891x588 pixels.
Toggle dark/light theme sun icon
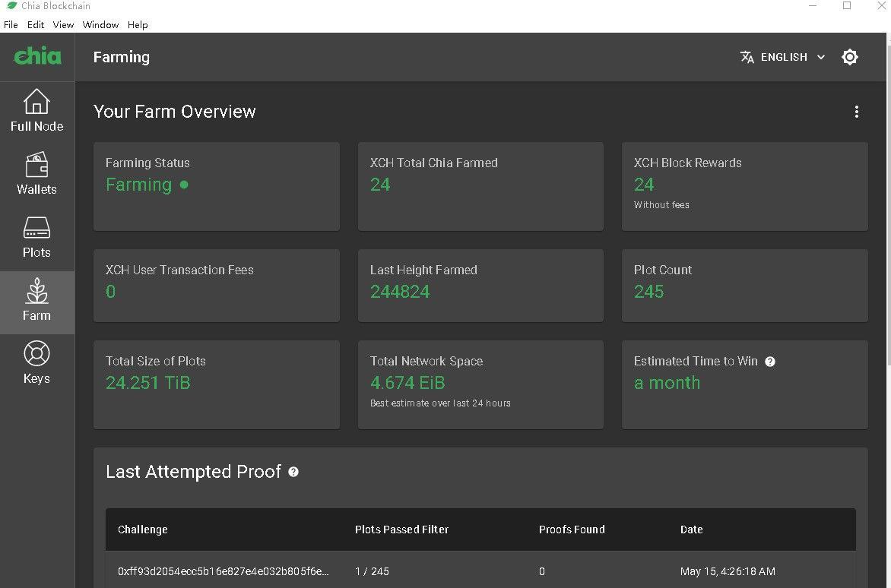(849, 57)
